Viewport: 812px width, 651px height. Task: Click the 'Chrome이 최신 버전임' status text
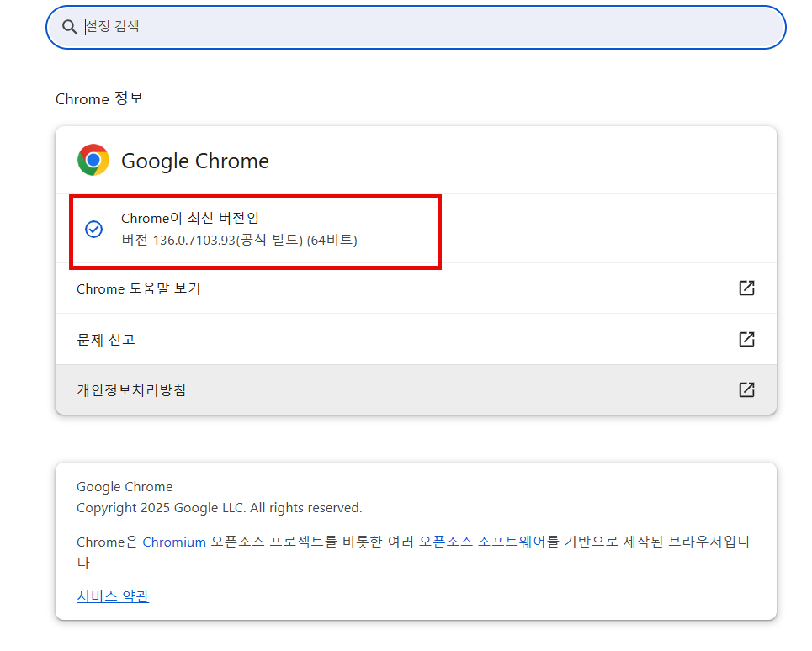190,218
